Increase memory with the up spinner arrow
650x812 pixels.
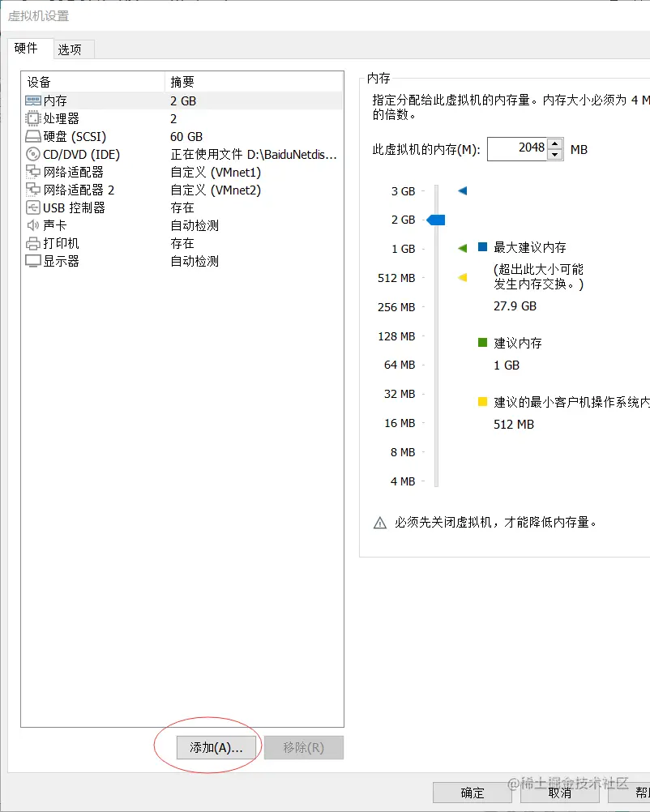554,144
